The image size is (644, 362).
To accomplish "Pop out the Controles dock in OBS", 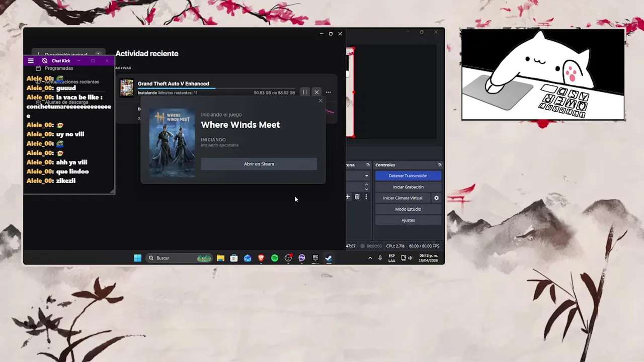I will (x=440, y=165).
